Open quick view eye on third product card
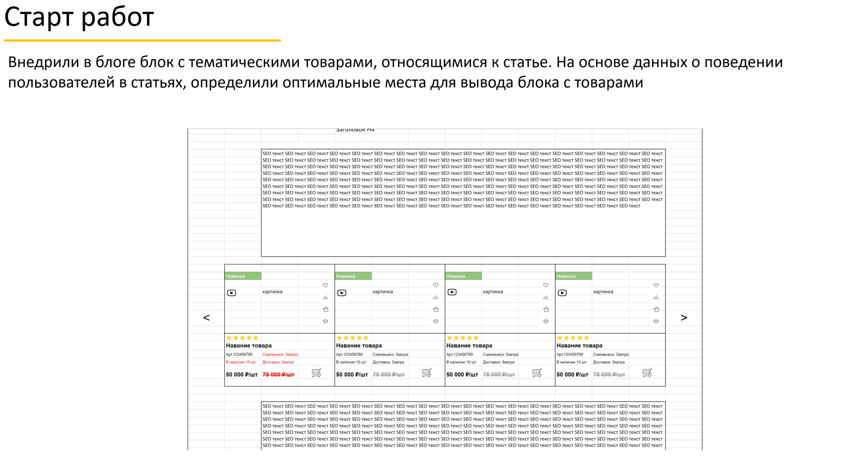The image size is (868, 466). pos(546,321)
